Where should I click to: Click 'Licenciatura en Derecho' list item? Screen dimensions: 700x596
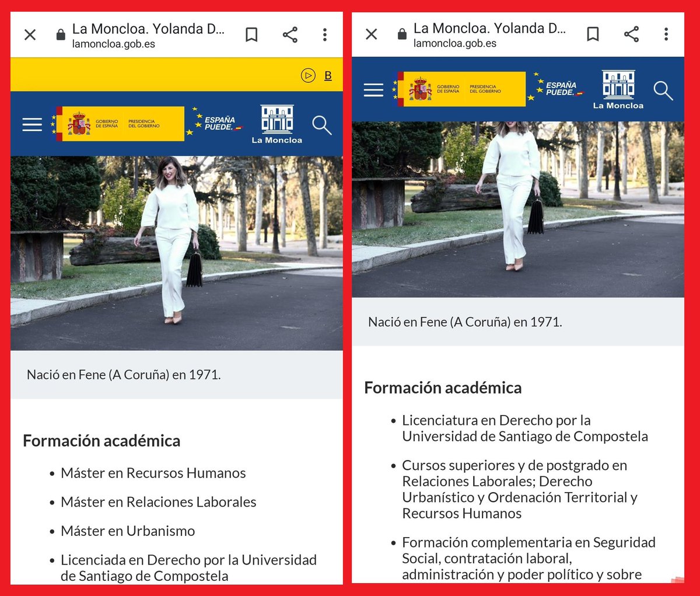(524, 428)
